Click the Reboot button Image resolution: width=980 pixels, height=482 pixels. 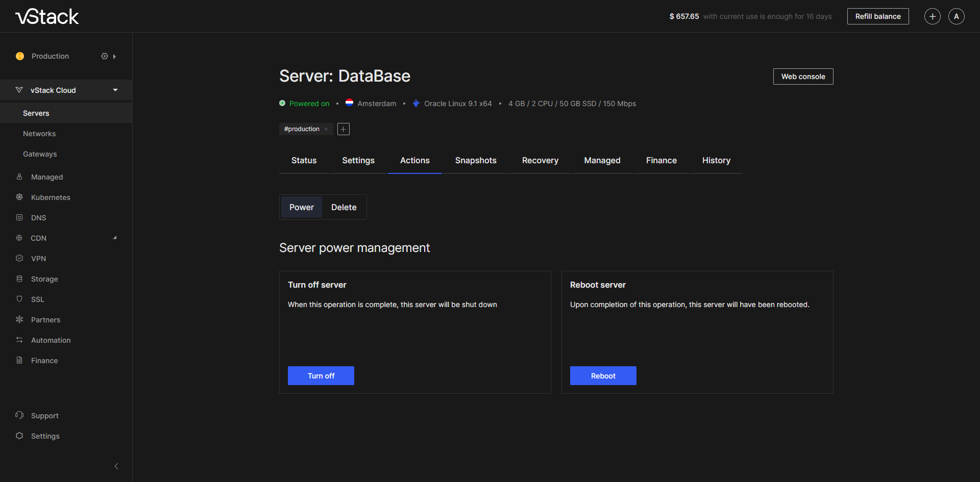(603, 375)
